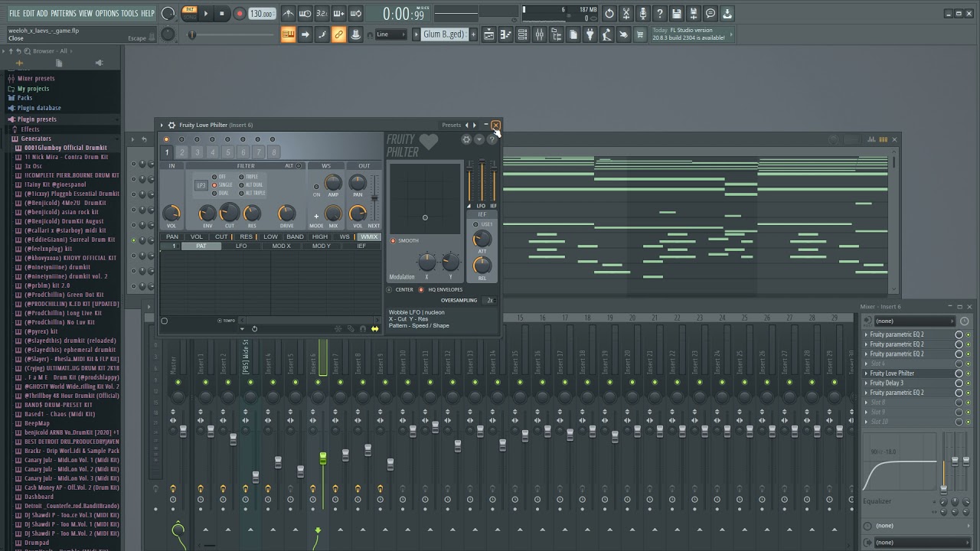Toggle the link (chain) icon in toolbar

click(x=338, y=34)
